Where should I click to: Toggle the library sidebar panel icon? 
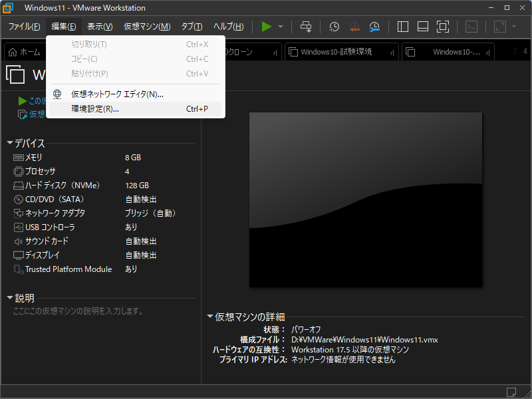coord(403,27)
